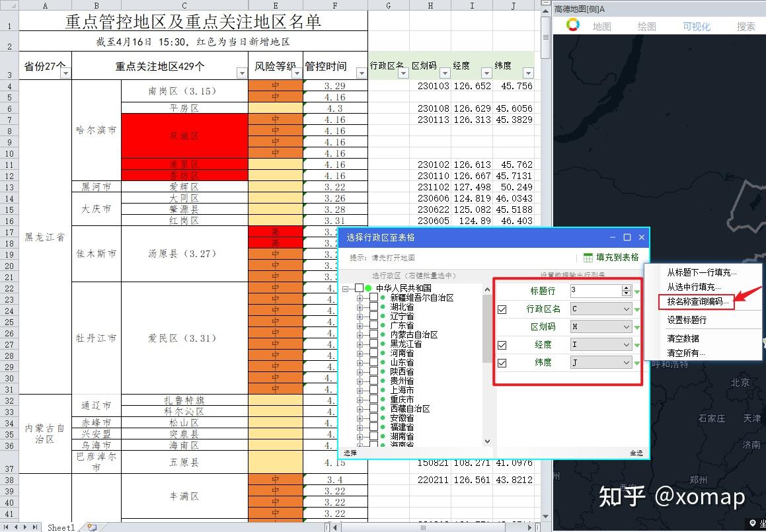Click left arrow of horizontal sheet scrollbar
Screen dimensions: 766x532
[335, 527]
